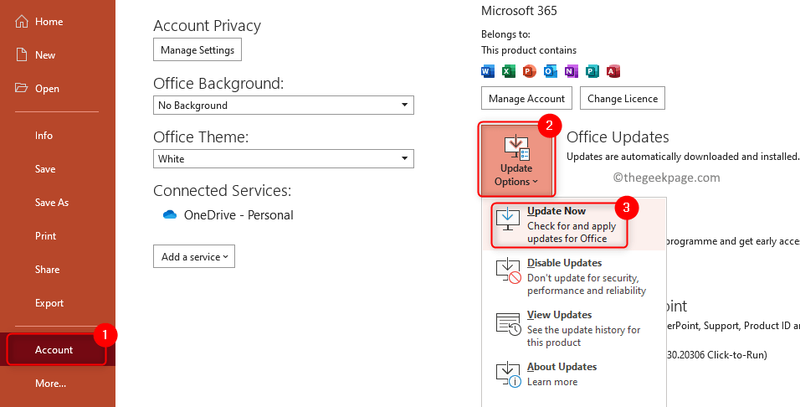Click the OneNote app icon
This screenshot has height=407, width=800.
[571, 71]
